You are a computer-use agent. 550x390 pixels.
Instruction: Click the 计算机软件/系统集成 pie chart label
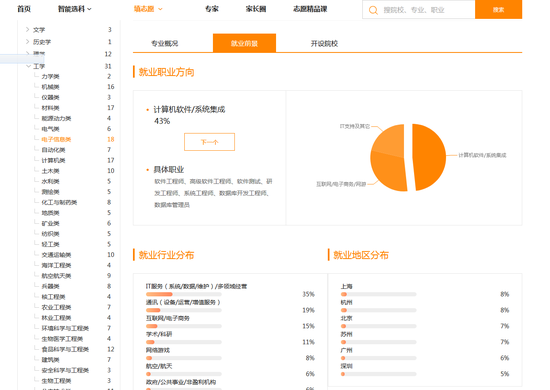(482, 155)
